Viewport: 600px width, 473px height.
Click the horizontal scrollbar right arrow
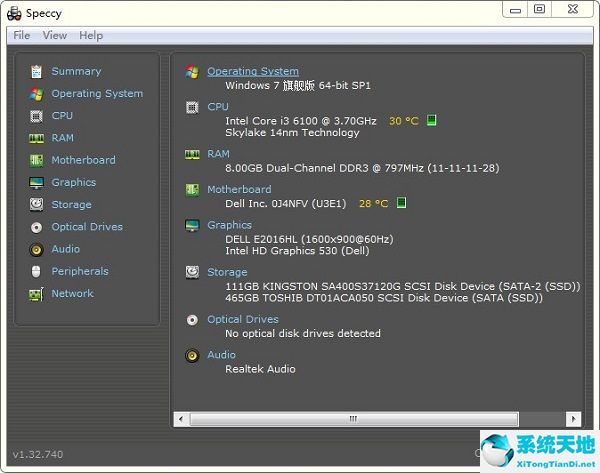pos(573,419)
